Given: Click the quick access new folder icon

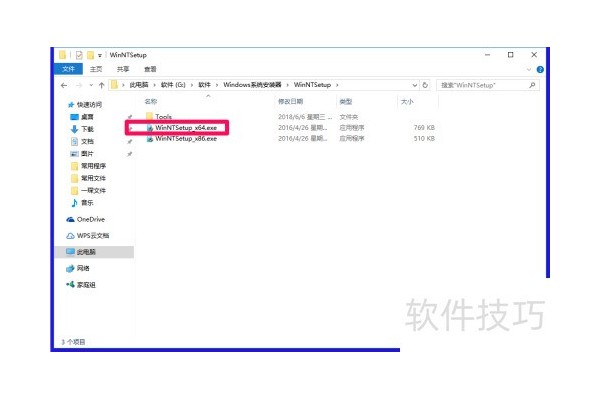Looking at the screenshot, I should [x=90, y=55].
